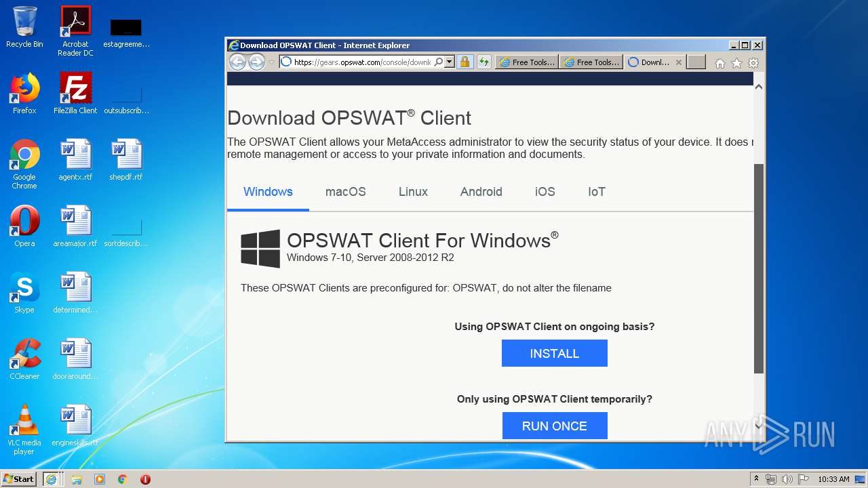Image resolution: width=868 pixels, height=488 pixels.
Task: Select VLC media player desktop icon
Action: pos(24,430)
